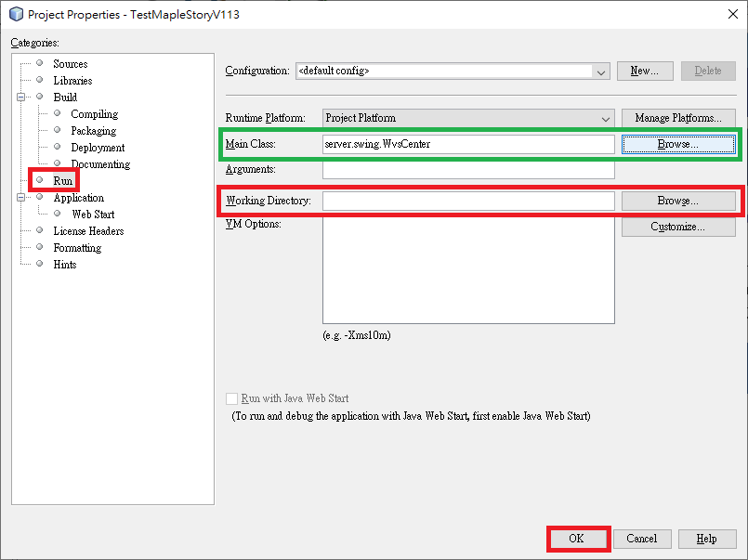Select the License Headers category

coord(88,231)
